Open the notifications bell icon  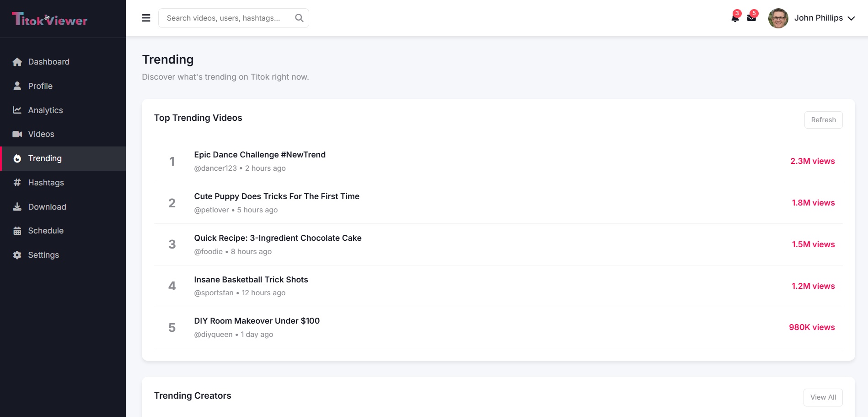[735, 18]
